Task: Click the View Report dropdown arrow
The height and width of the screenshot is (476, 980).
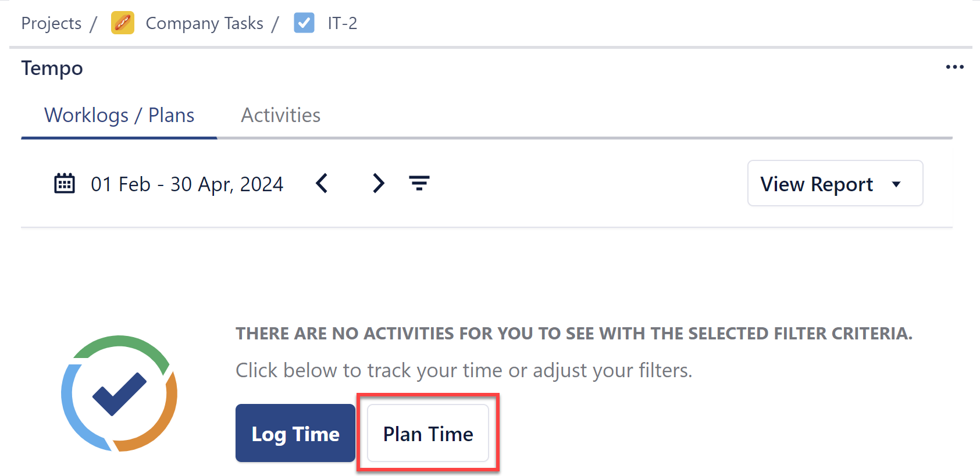Action: pyautogui.click(x=896, y=184)
